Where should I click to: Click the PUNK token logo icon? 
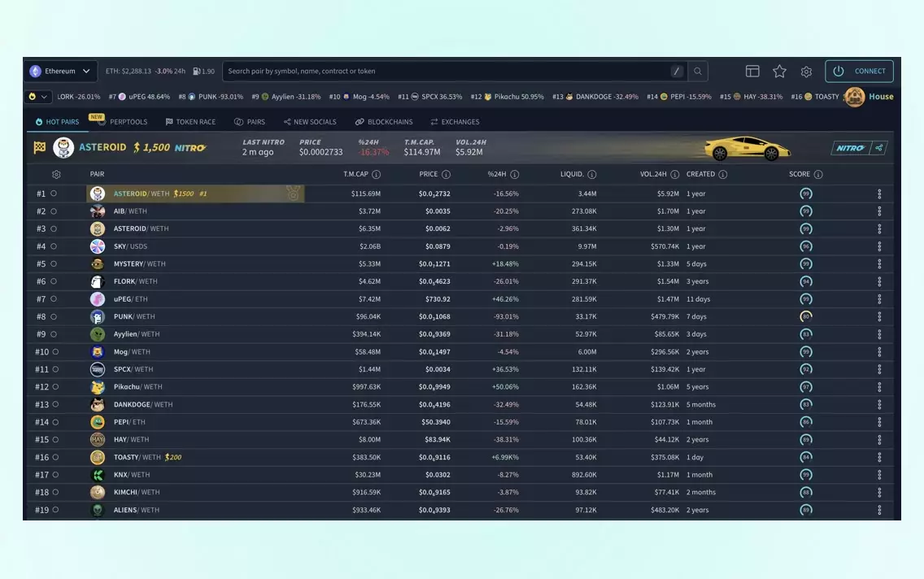pyautogui.click(x=98, y=317)
